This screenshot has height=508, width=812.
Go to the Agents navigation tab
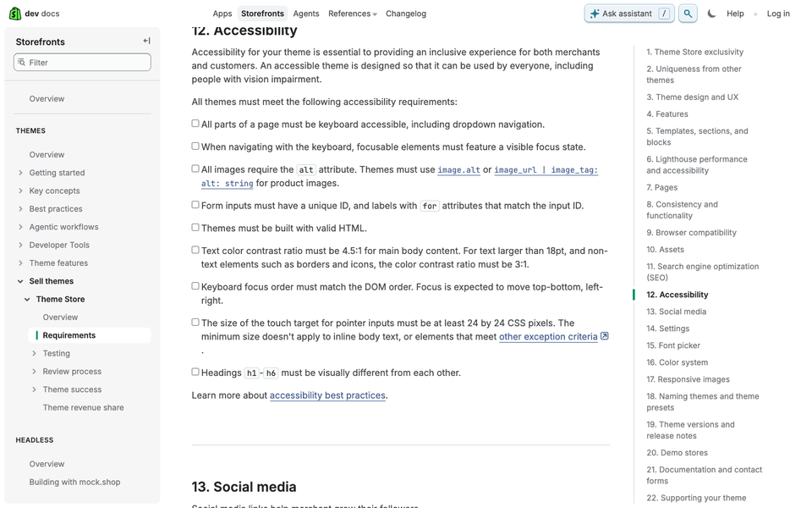306,14
